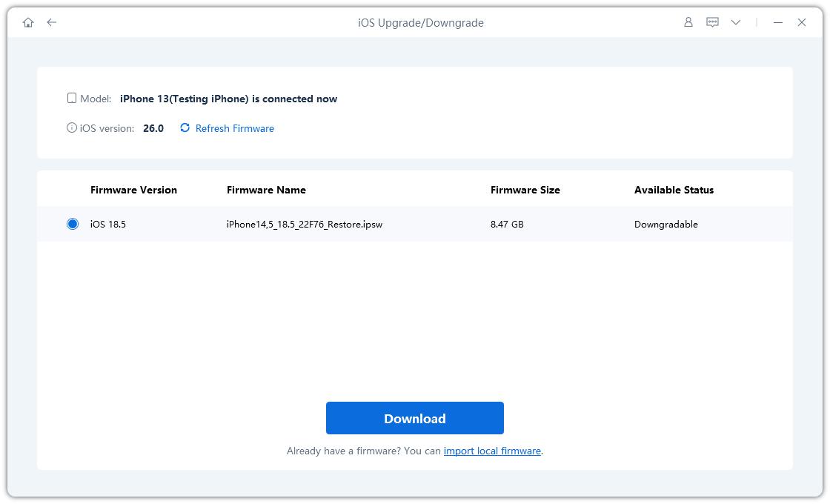Click the info icon next to iOS version

72,127
